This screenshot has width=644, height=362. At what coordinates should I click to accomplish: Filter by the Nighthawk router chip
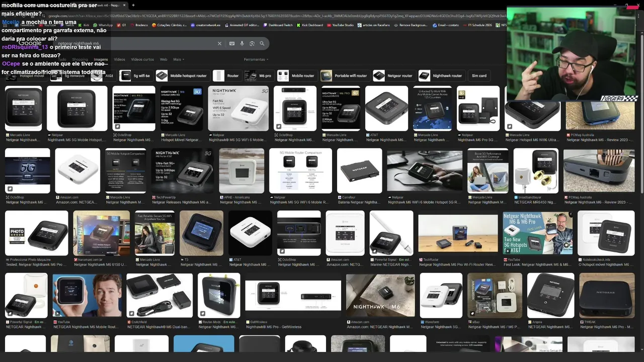click(441, 76)
